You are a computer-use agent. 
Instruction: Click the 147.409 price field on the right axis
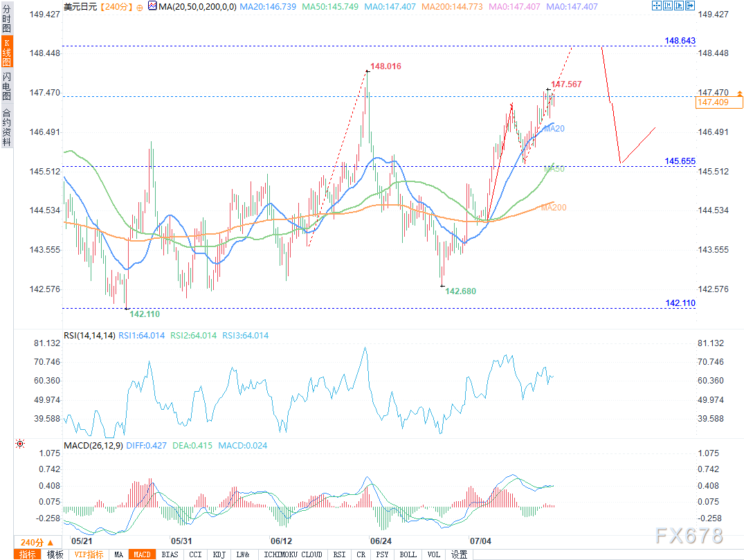[719, 102]
